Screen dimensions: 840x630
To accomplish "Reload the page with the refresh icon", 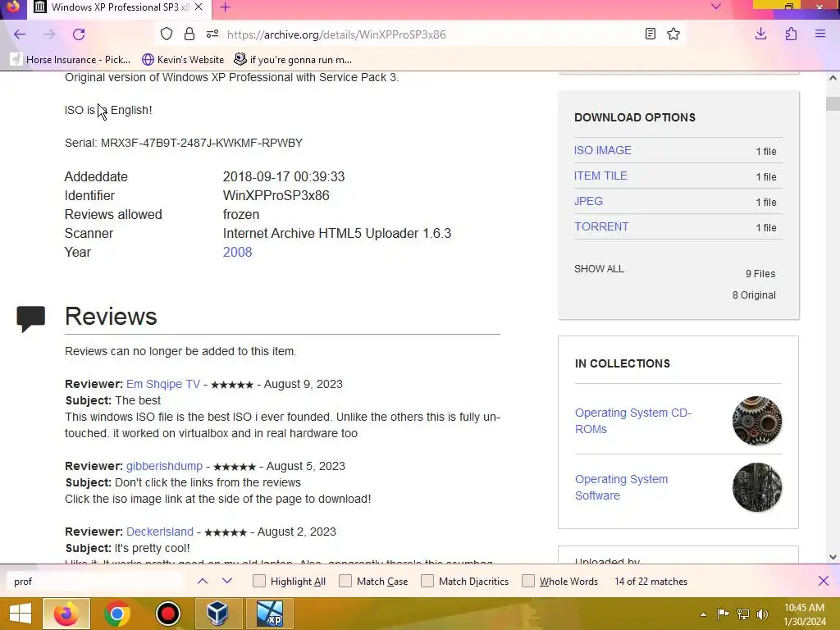I will (79, 34).
